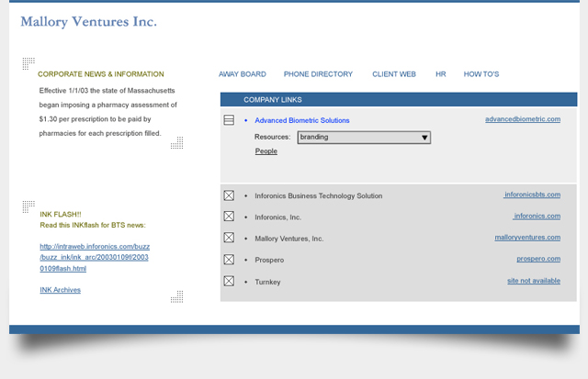
Task: Expand the Turnkey row icon
Action: click(x=229, y=281)
